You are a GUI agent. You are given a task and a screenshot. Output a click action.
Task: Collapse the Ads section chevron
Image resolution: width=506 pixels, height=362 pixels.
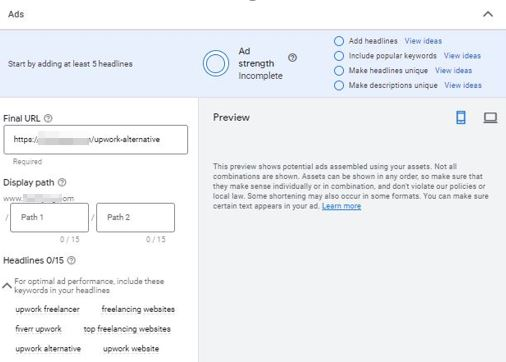tap(488, 14)
